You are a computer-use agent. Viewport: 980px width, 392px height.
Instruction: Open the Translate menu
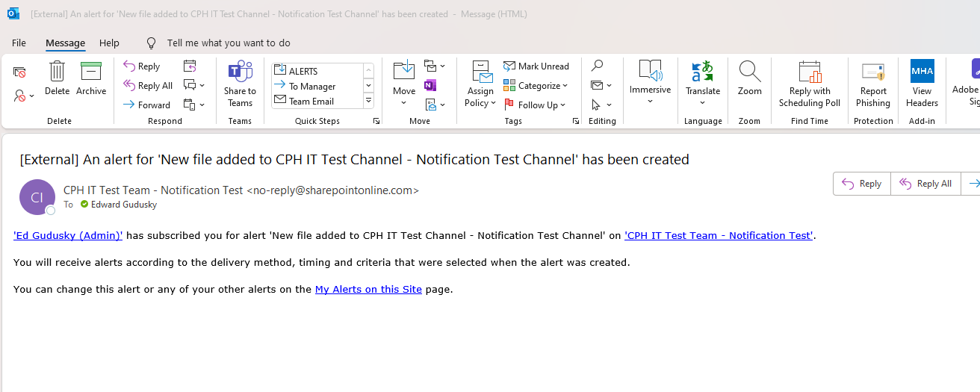pyautogui.click(x=703, y=84)
